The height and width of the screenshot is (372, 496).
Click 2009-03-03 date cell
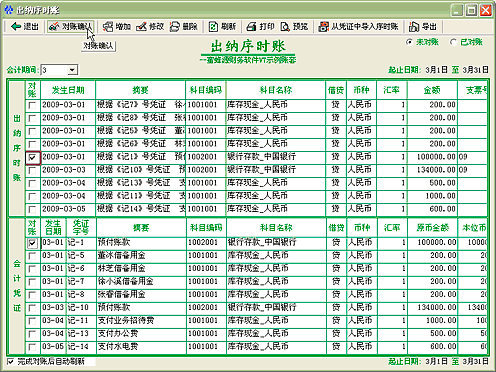[68, 170]
